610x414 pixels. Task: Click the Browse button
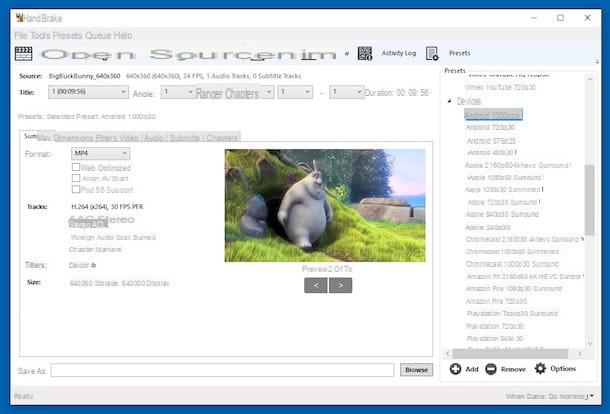416,370
